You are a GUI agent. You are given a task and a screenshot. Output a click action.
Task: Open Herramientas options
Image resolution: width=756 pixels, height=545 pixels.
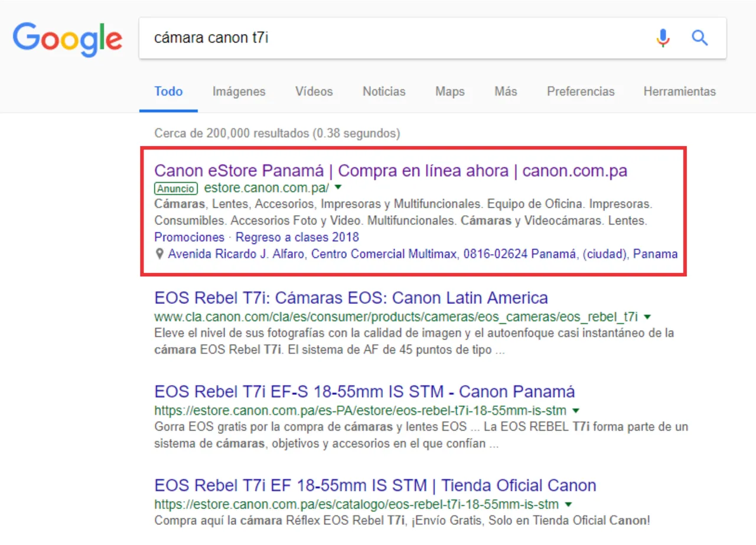680,92
